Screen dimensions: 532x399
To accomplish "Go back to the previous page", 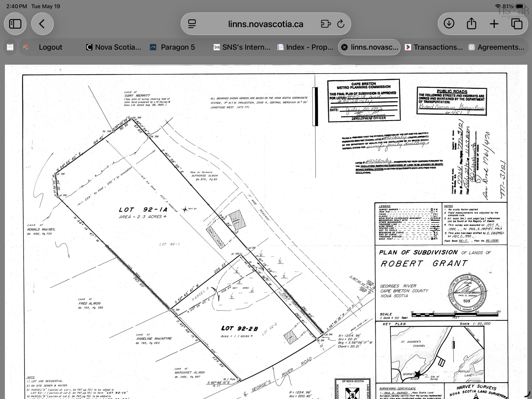I will (42, 24).
